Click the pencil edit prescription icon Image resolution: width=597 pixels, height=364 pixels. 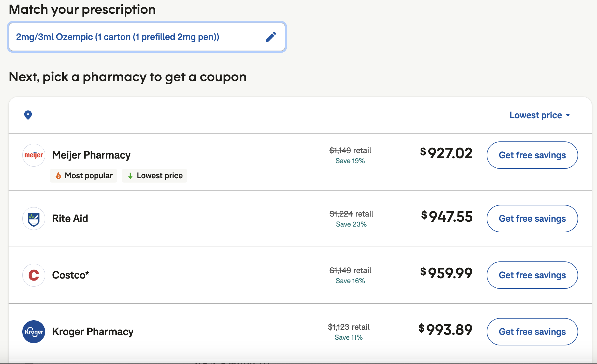pyautogui.click(x=271, y=37)
